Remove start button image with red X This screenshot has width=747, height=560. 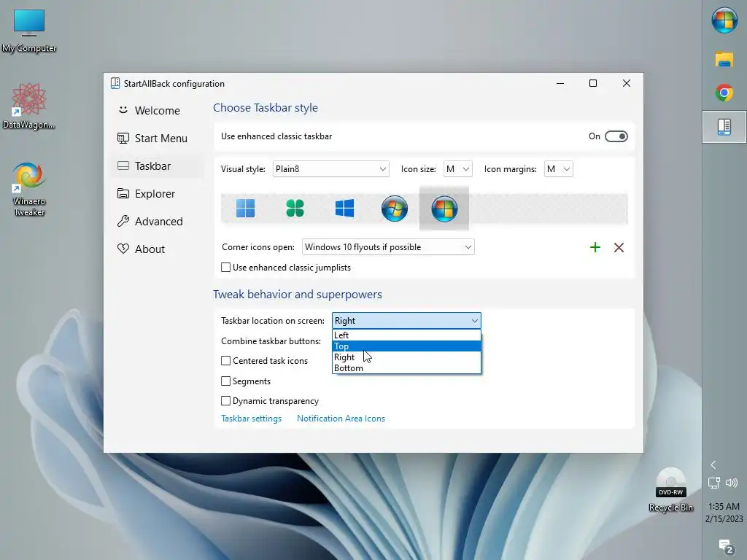pos(619,247)
